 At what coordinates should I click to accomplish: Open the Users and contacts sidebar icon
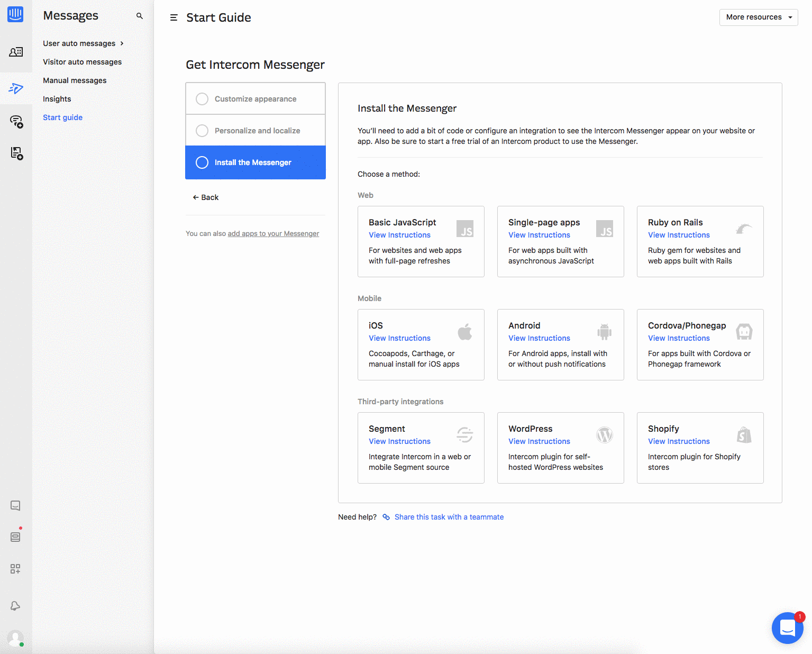[x=16, y=52]
